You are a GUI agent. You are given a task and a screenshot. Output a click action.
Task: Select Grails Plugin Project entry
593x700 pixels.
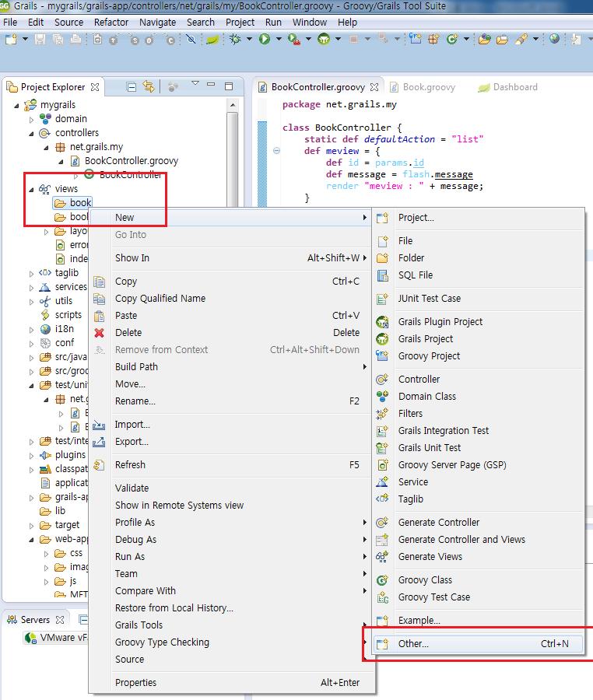(479, 321)
